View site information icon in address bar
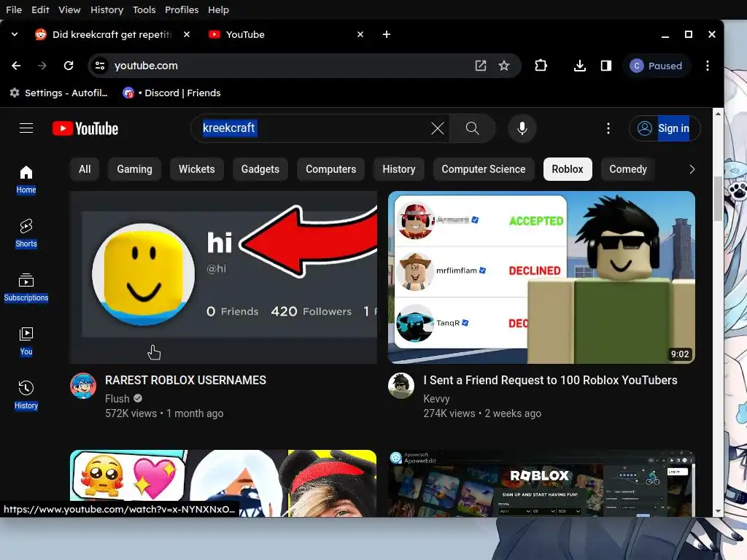Image resolution: width=747 pixels, height=560 pixels. [x=99, y=66]
